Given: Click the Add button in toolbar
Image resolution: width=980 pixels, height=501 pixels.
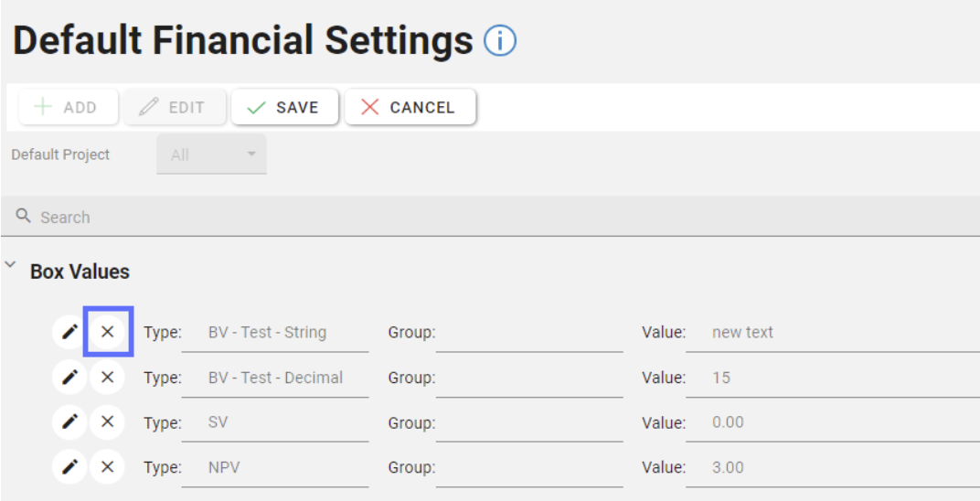Looking at the screenshot, I should pyautogui.click(x=68, y=107).
